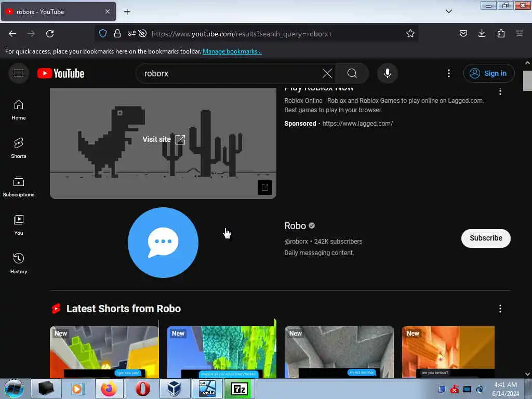Open the Pocket save icon
This screenshot has width=532, height=399.
pos(463,33)
